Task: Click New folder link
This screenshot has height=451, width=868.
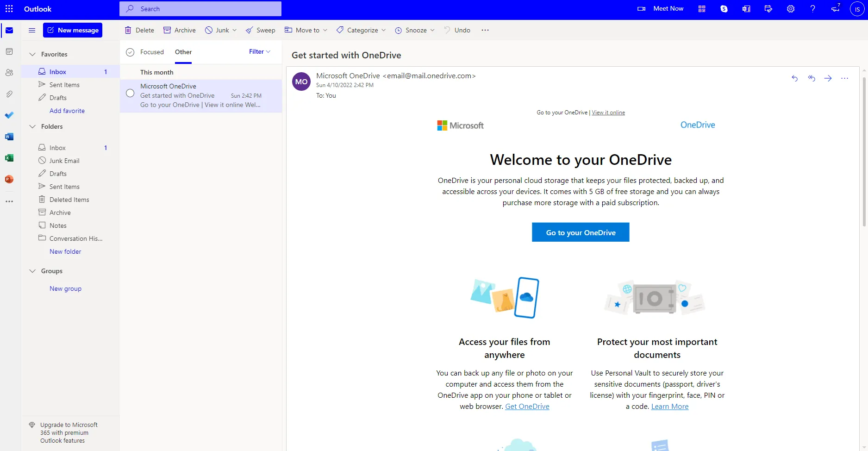Action: coord(65,251)
